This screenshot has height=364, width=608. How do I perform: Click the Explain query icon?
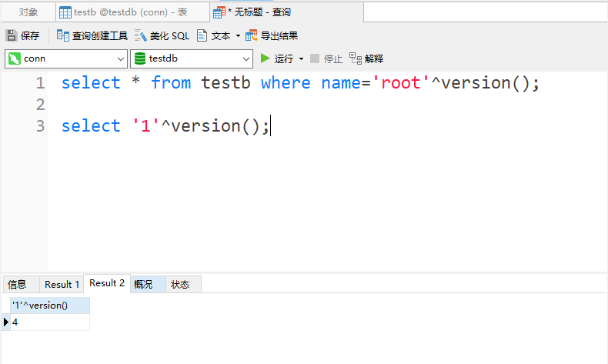click(355, 58)
